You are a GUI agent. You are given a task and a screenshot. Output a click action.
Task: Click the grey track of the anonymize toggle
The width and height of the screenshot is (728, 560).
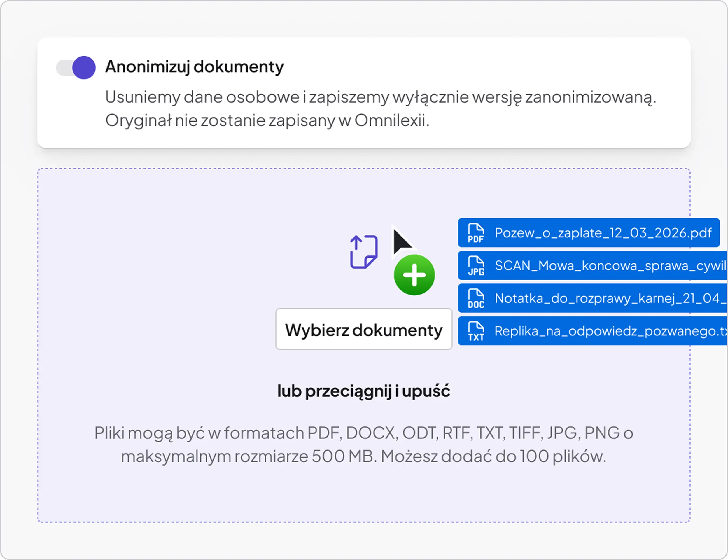click(63, 68)
